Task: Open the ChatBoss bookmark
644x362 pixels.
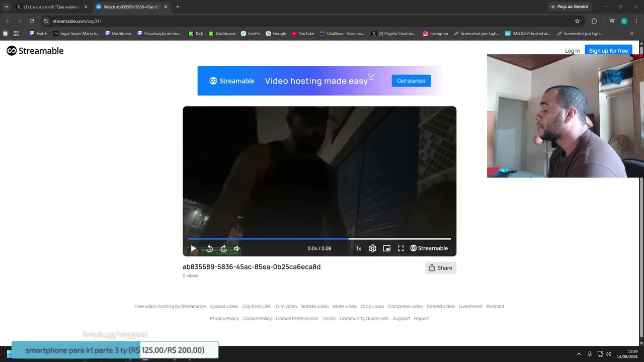Action: point(342,34)
